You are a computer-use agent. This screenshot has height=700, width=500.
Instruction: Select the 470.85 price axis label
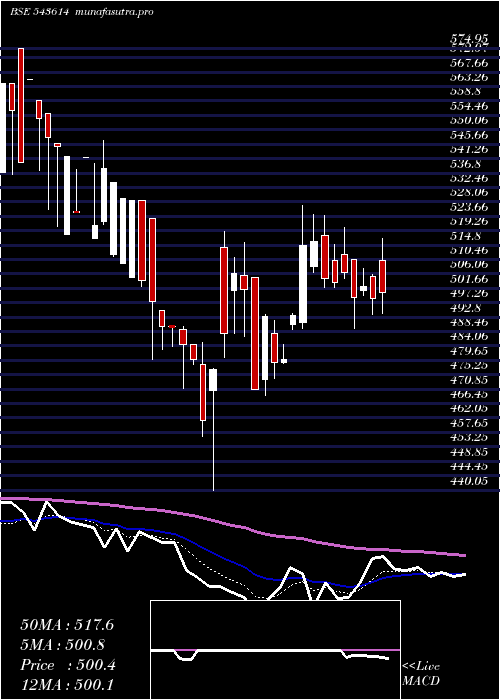(469, 379)
